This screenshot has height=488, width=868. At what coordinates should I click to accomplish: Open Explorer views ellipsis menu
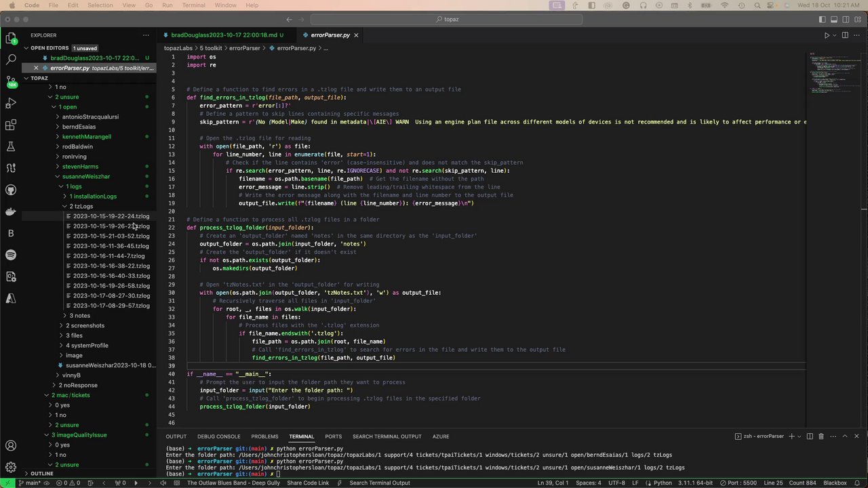145,35
